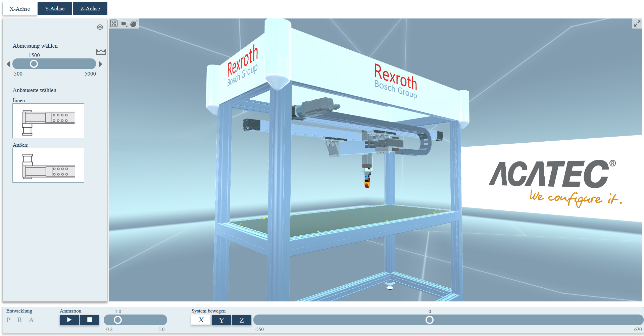Play the animation
This screenshot has height=336, width=644.
pos(69,320)
